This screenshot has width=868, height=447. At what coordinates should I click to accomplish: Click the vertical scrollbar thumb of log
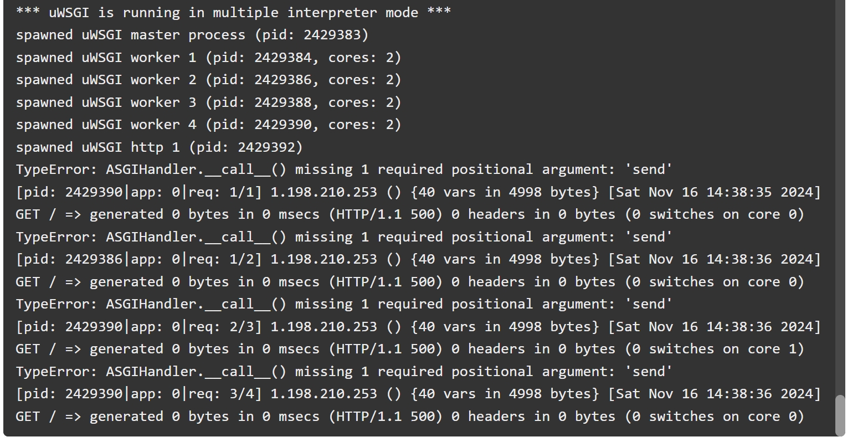point(840,415)
